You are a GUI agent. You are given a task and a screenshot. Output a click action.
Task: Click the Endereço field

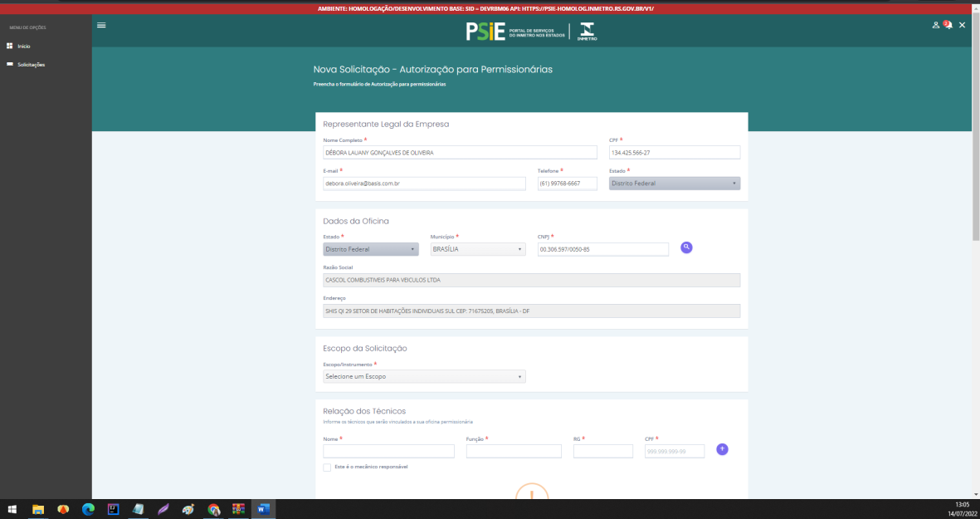(x=532, y=311)
